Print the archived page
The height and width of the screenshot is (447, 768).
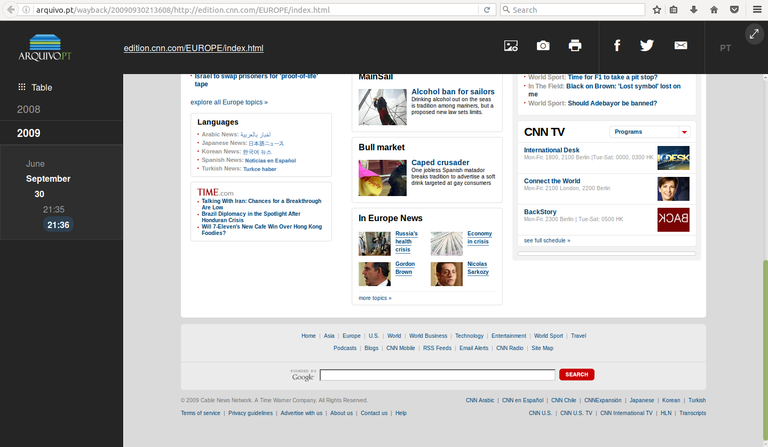575,46
